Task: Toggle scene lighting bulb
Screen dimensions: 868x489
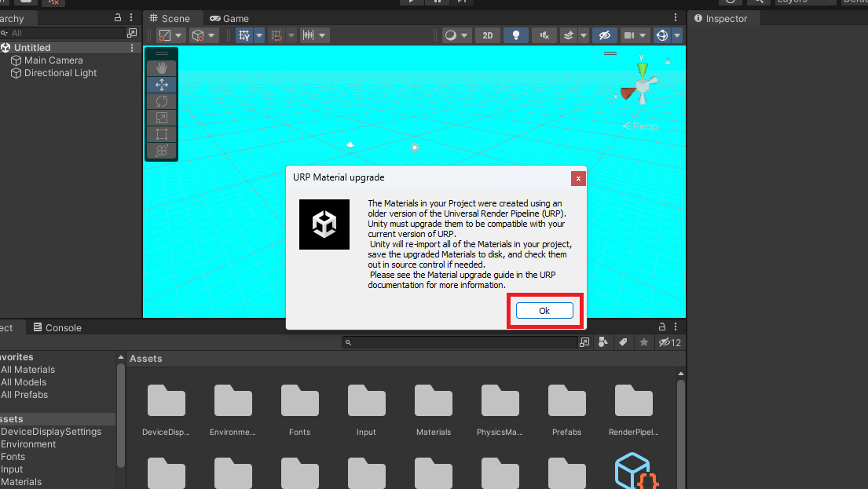Action: pos(516,35)
